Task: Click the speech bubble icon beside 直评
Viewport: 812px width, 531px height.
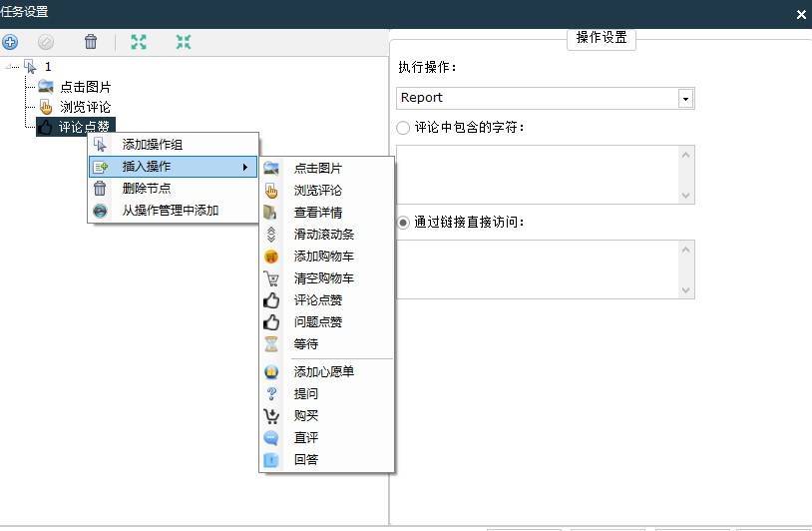Action: (271, 438)
